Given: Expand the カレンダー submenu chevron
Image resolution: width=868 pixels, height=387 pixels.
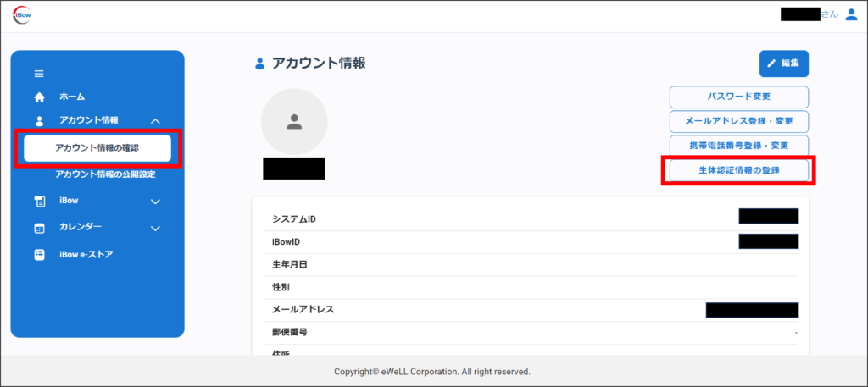Looking at the screenshot, I should [155, 228].
